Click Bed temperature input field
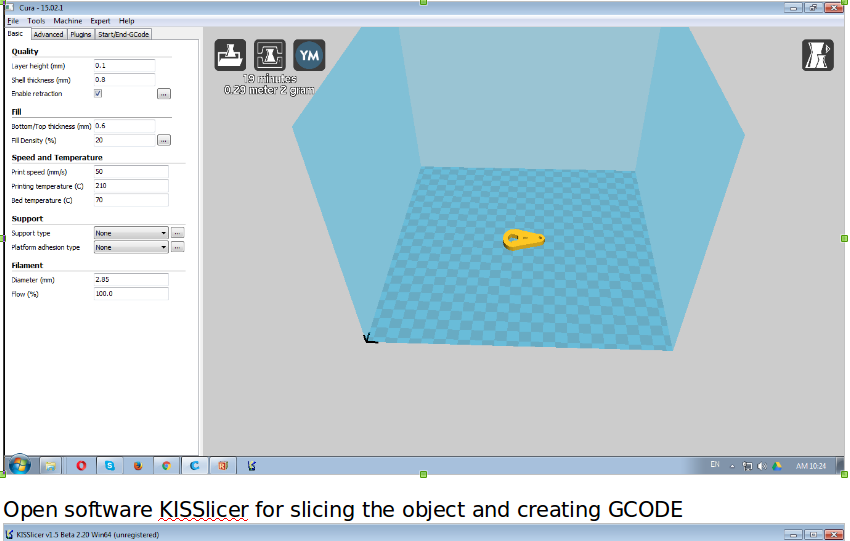The width and height of the screenshot is (850, 541). pos(131,200)
